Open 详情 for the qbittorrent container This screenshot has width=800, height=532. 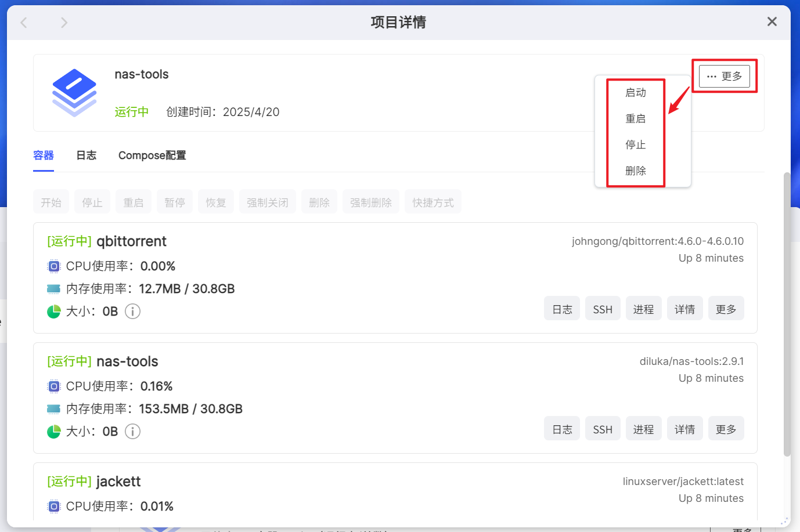click(685, 309)
